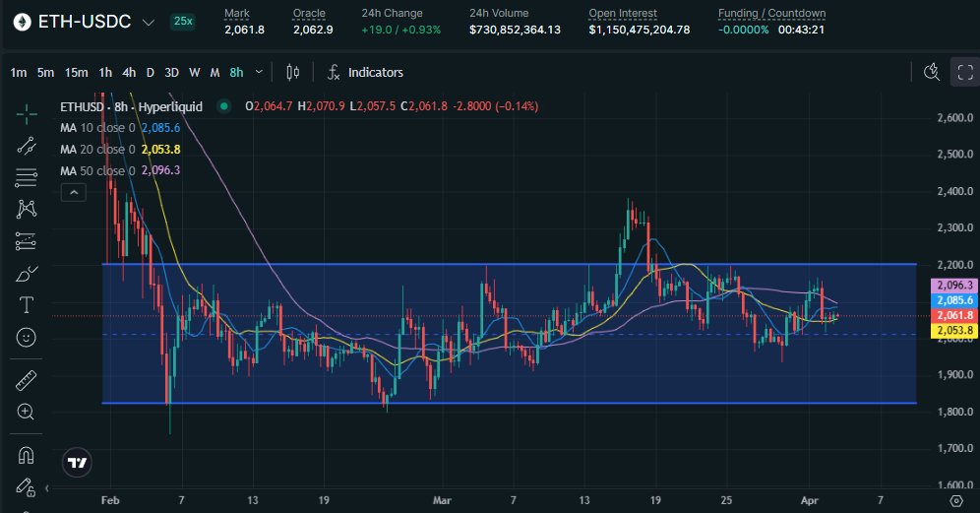Switch to the 1m timeframe
This screenshot has height=513, width=980.
point(19,73)
